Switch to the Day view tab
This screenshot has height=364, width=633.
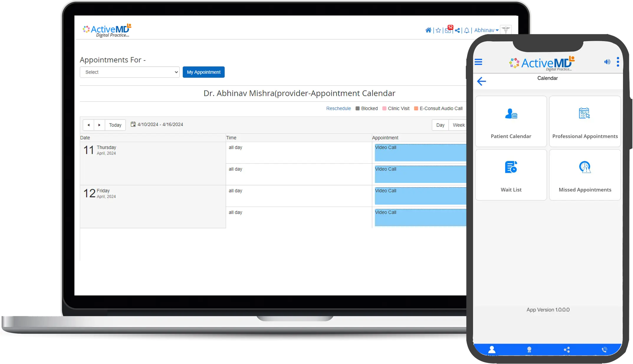tap(440, 125)
